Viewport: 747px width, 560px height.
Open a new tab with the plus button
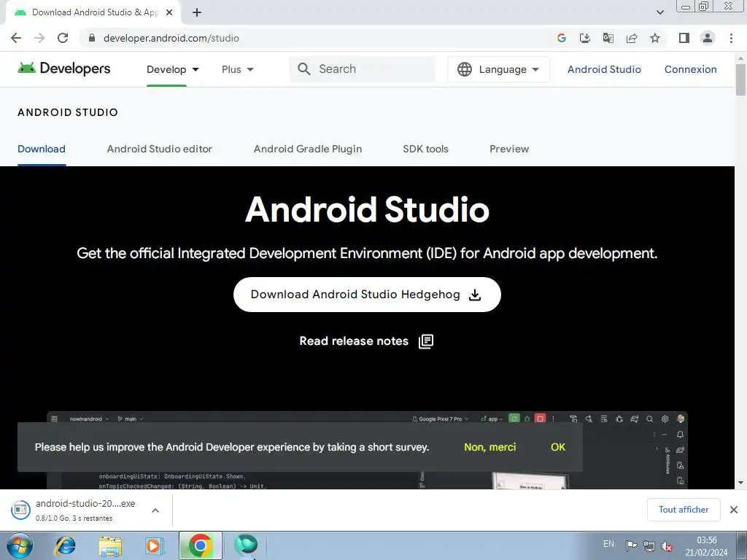197,12
